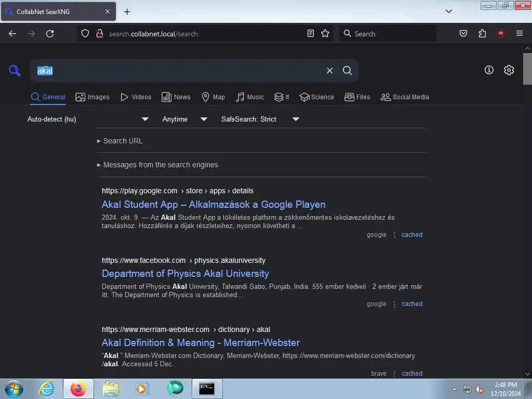The width and height of the screenshot is (532, 399).
Task: Open the Auto-detect (hu) language dropdown
Action: click(x=88, y=119)
